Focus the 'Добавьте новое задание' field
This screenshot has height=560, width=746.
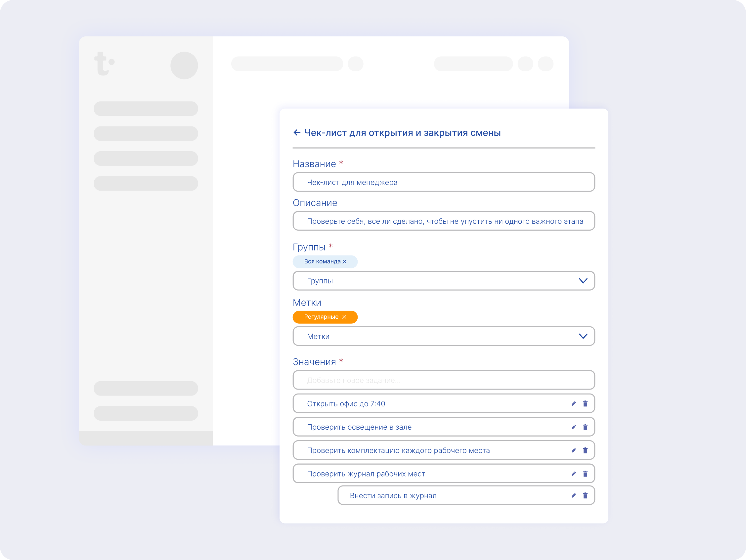[444, 380]
